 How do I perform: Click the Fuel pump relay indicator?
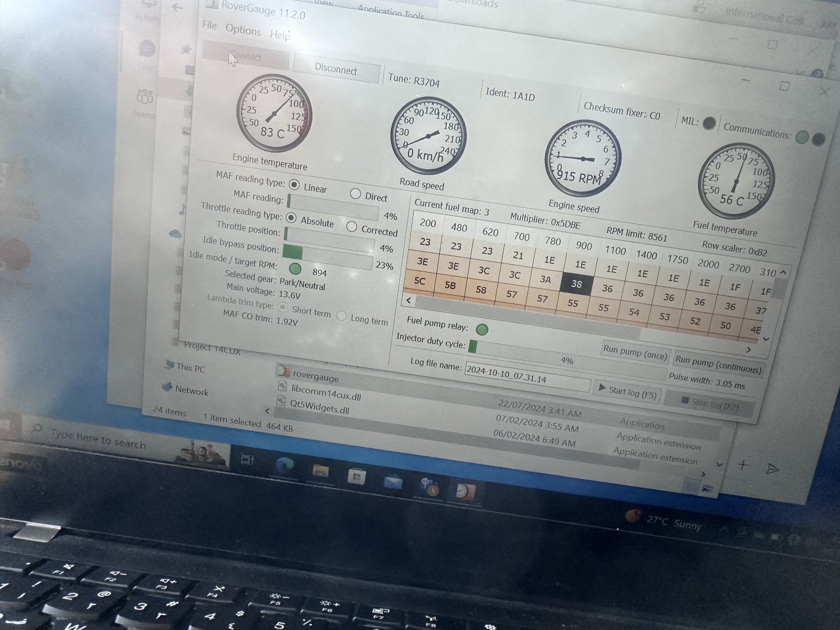coord(482,329)
